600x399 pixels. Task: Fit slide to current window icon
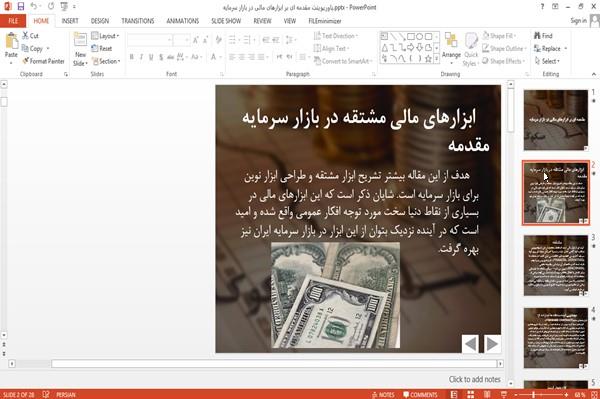click(595, 394)
